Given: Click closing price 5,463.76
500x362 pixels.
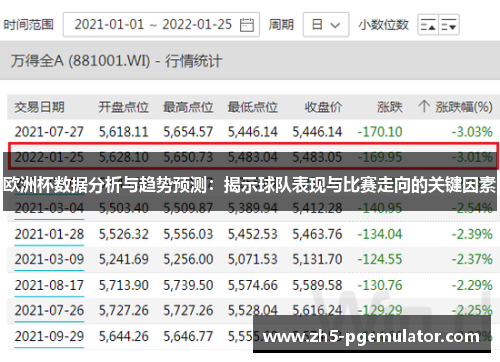Looking at the screenshot, I should point(317,234).
